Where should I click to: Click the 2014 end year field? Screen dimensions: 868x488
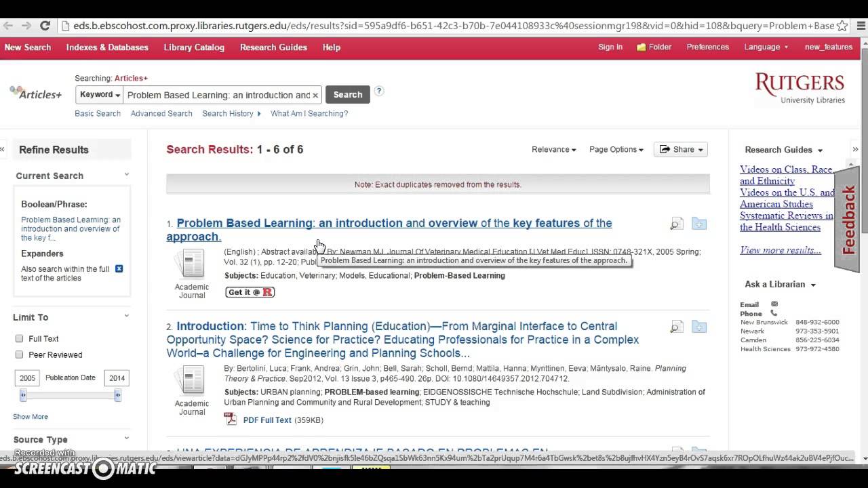117,378
